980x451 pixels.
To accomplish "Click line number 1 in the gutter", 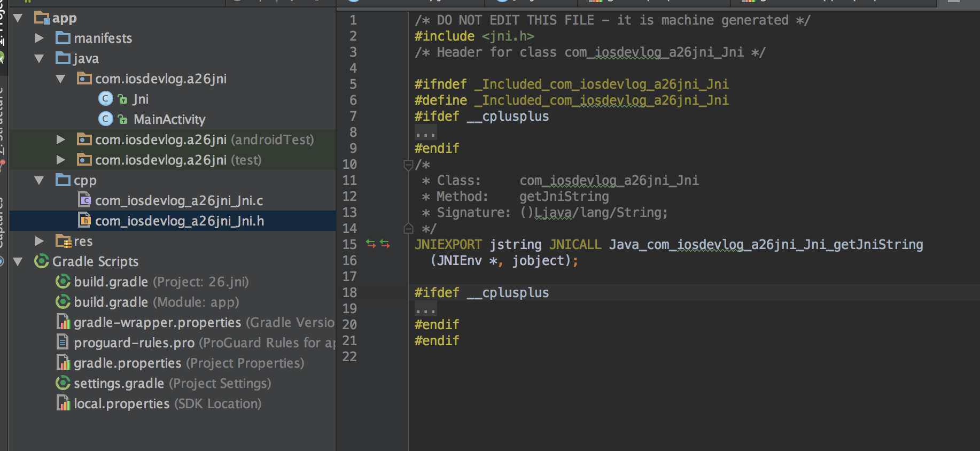I will [353, 20].
